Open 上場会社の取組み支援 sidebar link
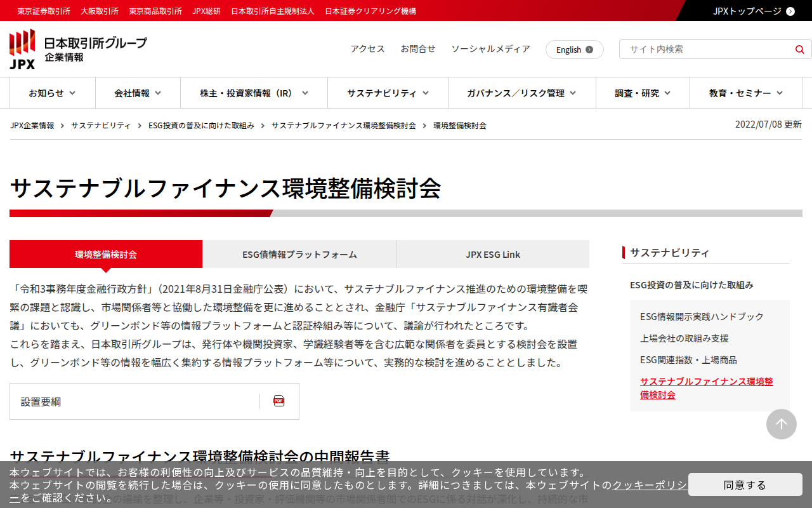 click(x=684, y=338)
